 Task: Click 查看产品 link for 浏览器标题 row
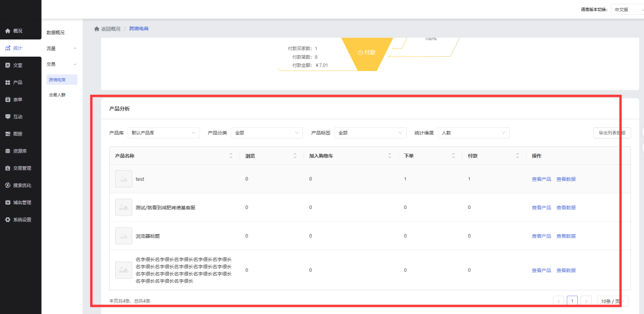click(x=541, y=236)
